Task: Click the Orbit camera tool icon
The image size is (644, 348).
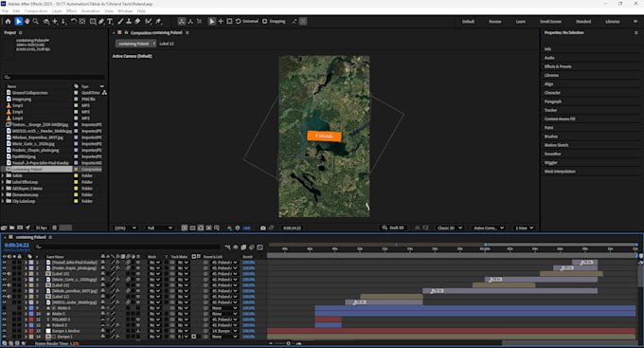Action: pos(46,22)
